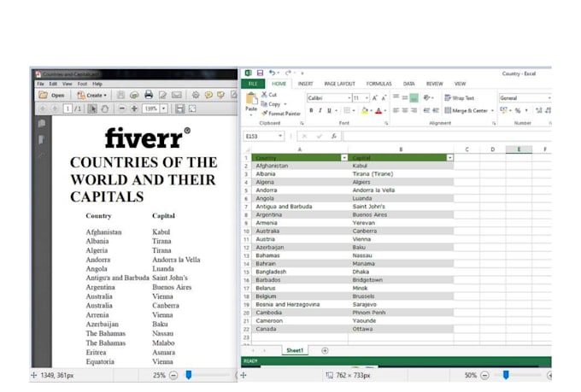Switch to the INSERT ribbon tab

(x=305, y=84)
